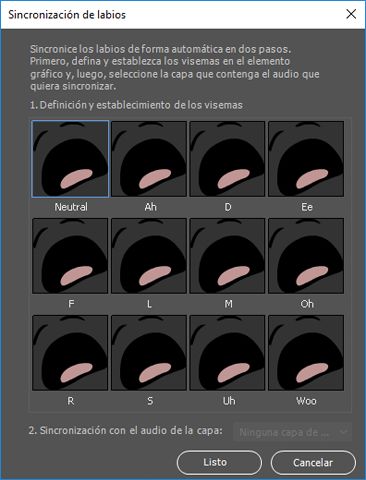The width and height of the screenshot is (366, 480).
Task: Click the Listo button
Action: point(219,462)
